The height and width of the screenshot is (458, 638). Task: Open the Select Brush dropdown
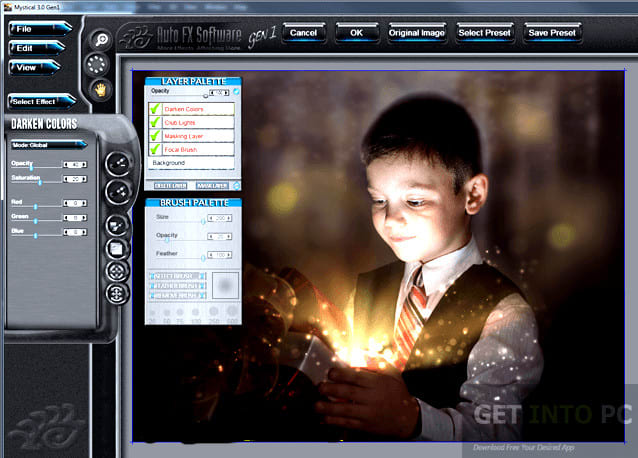pos(178,276)
